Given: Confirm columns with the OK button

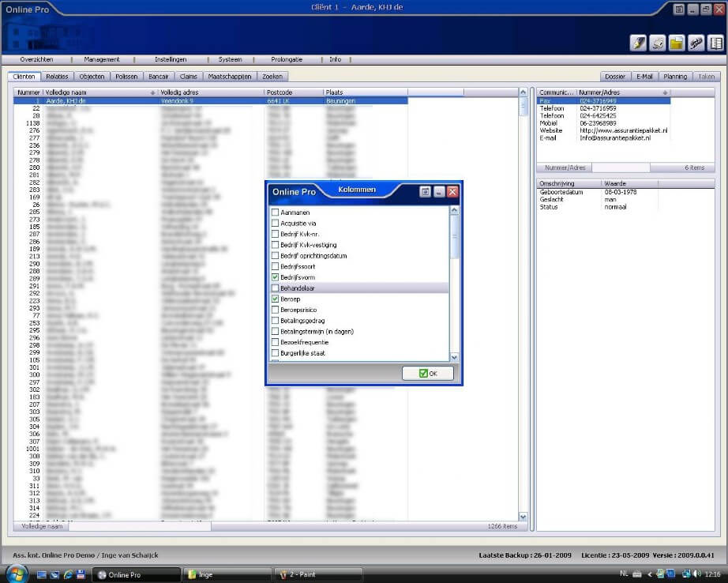Looking at the screenshot, I should click(x=427, y=374).
